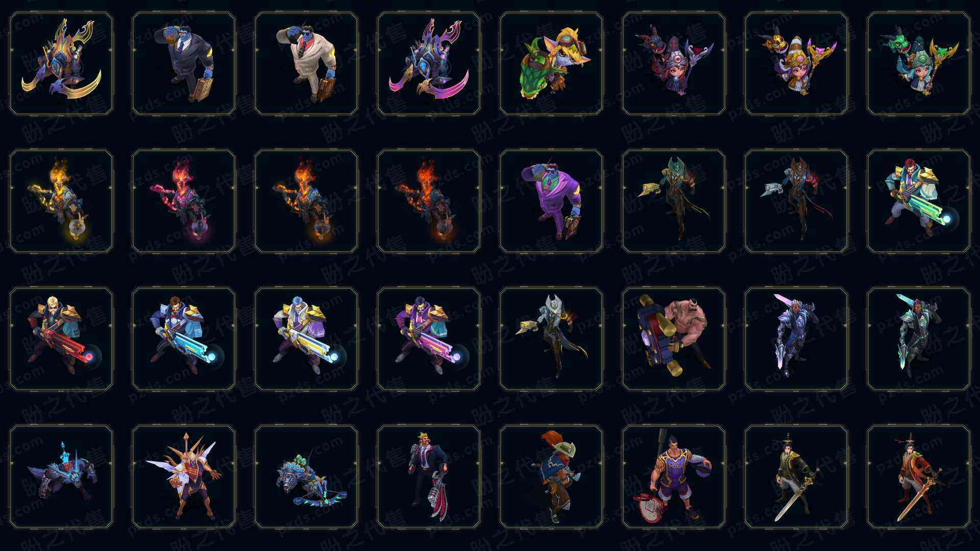This screenshot has width=980, height=551.
Task: Select the purple coat cannon gunner skin
Action: pyautogui.click(x=429, y=339)
